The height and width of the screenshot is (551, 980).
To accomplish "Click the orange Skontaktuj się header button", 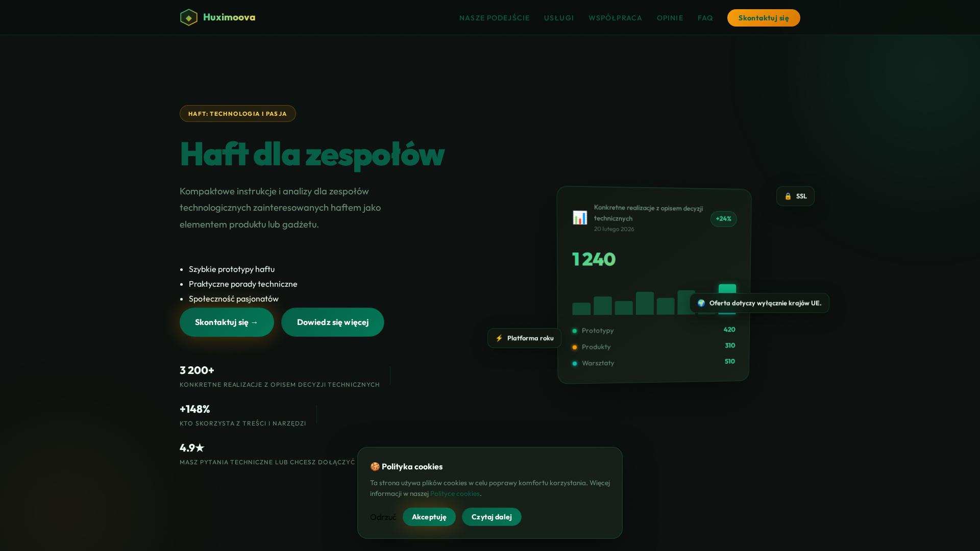I will point(764,18).
